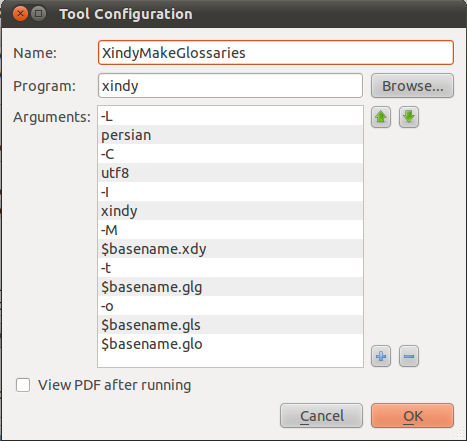The width and height of the screenshot is (467, 441).
Task: Click into the Program field showing xindy
Action: [230, 86]
